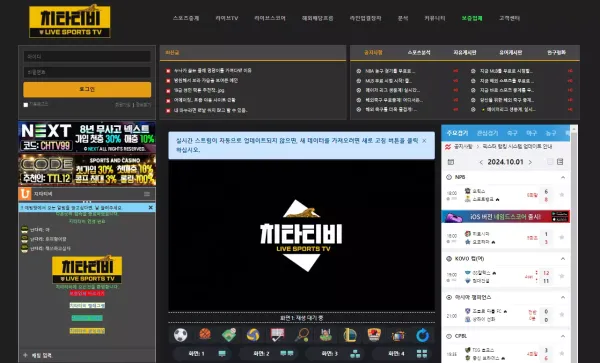The height and width of the screenshot is (363, 600).
Task: Switch to the 축구 tab in scoreboard
Action: [x=512, y=133]
